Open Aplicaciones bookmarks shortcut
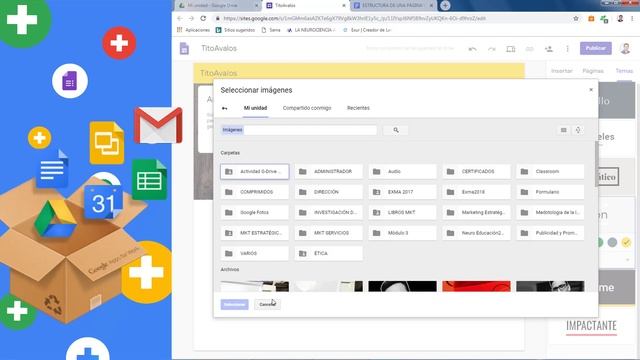Viewport: 640px width, 360px height. 193,30
